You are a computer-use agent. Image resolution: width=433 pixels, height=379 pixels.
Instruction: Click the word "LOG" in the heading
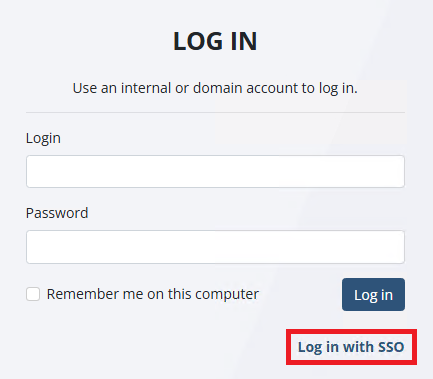tap(198, 41)
